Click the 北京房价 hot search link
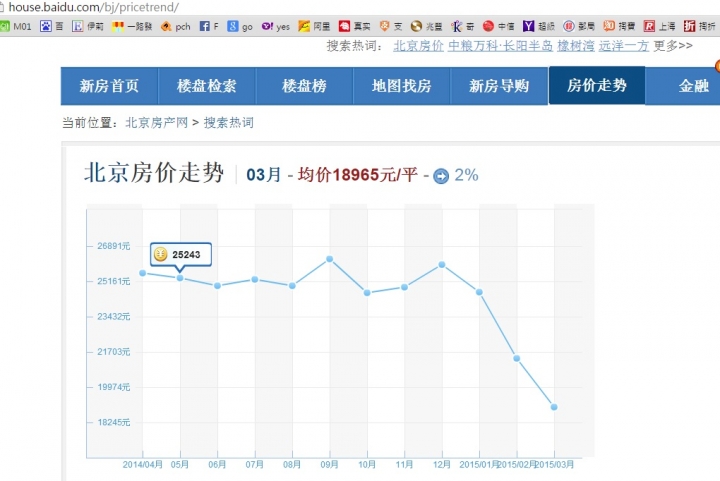 [418, 46]
